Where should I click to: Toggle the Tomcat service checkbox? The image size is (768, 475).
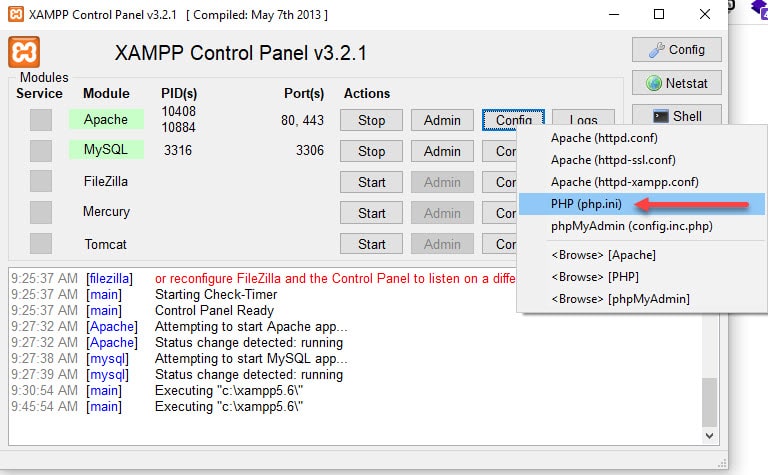tap(41, 243)
